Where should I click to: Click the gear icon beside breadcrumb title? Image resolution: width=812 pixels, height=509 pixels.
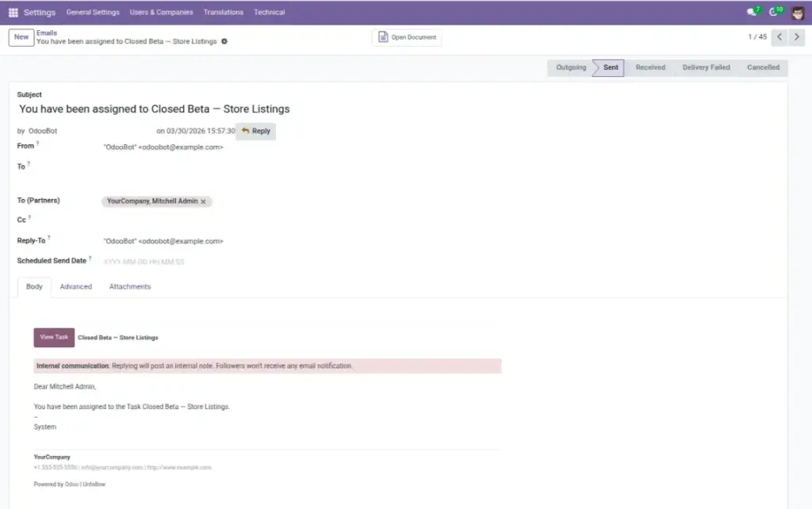click(224, 41)
